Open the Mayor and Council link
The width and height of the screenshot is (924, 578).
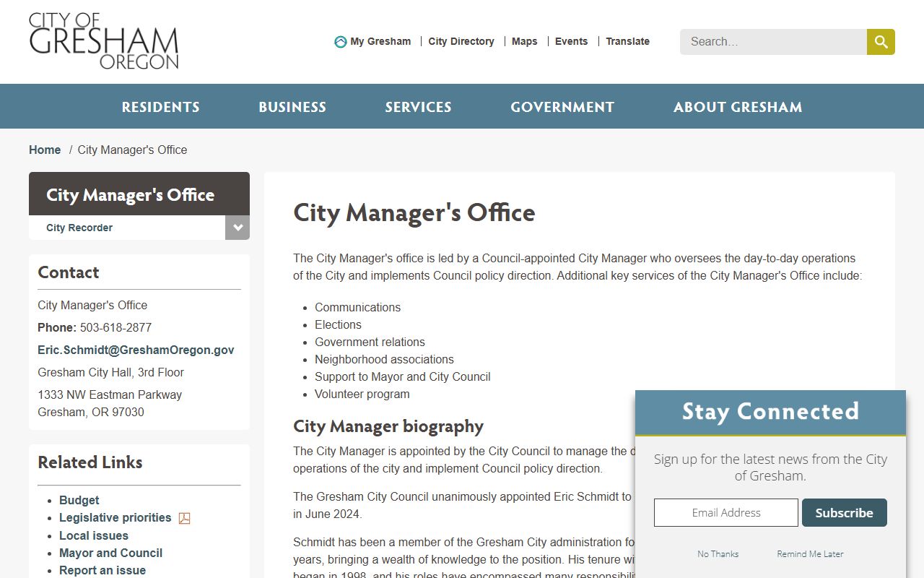pyautogui.click(x=110, y=553)
